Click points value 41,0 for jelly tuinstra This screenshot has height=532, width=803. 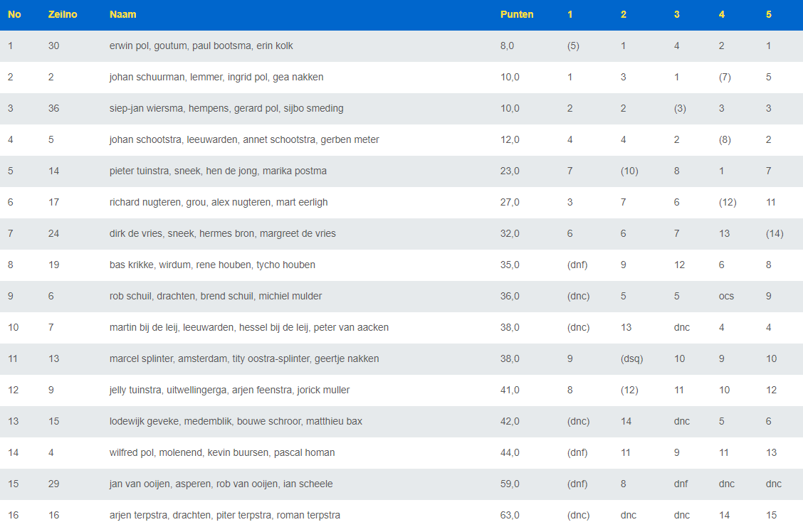[x=510, y=390]
